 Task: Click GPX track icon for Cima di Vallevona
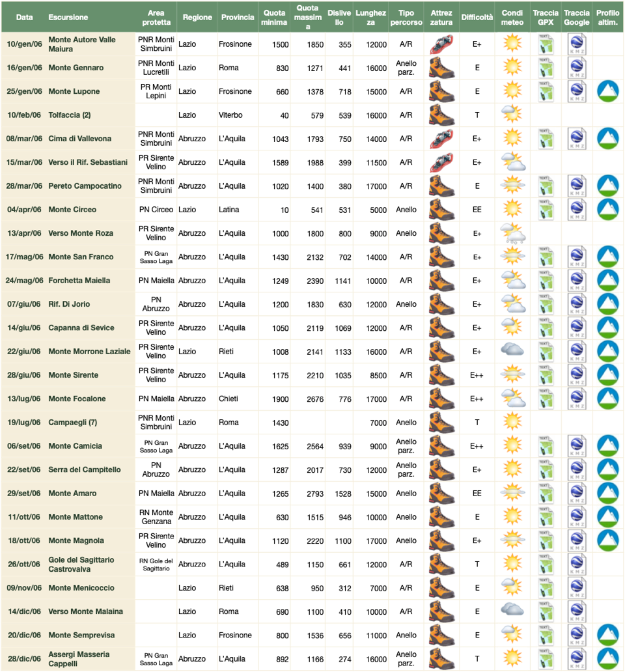(x=546, y=139)
